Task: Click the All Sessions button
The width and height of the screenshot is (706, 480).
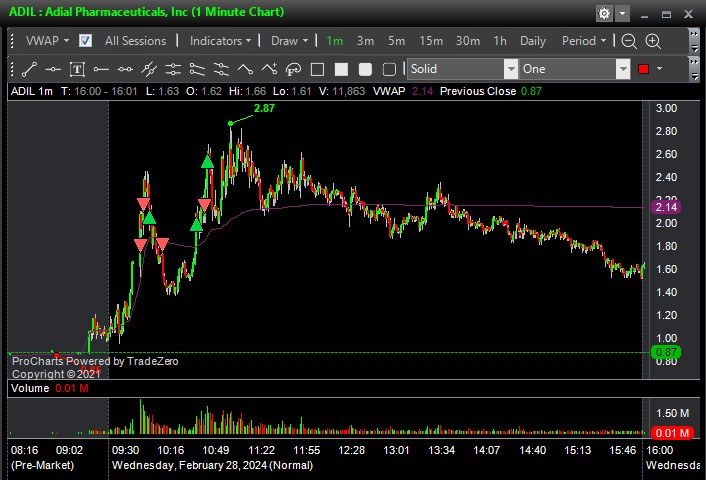Action: point(136,41)
